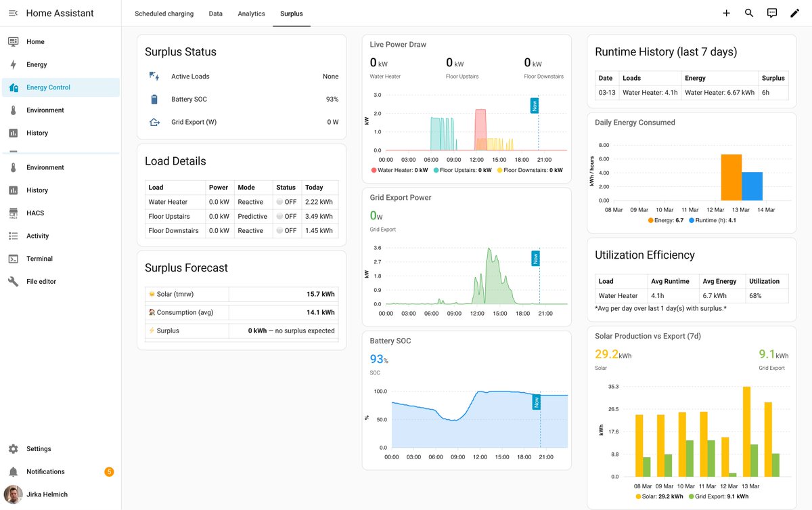Click the notifications count badge 5
This screenshot has width=812, height=510.
click(109, 471)
